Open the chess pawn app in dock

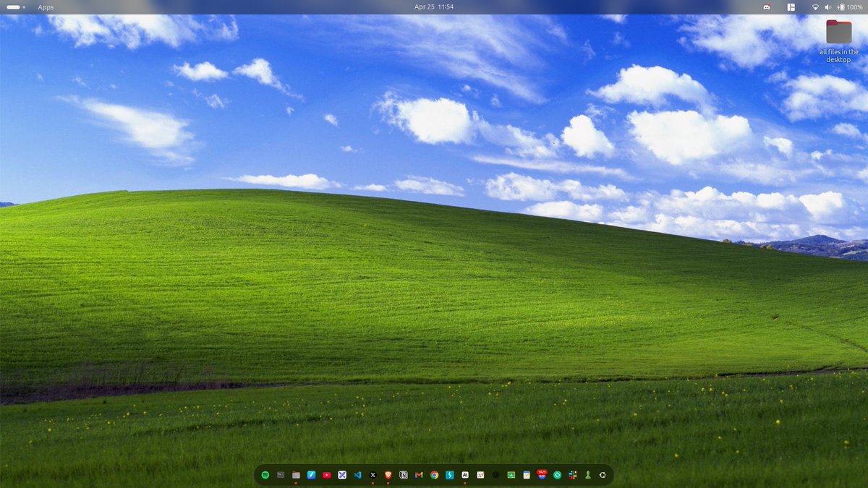(588, 475)
